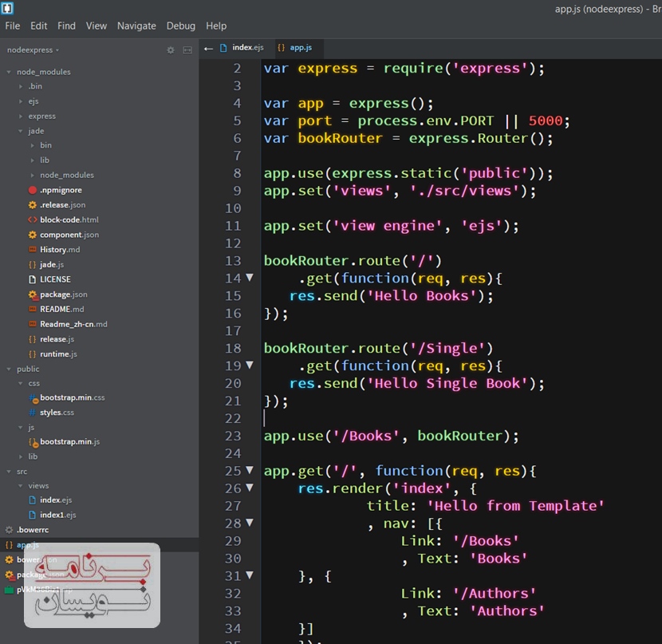This screenshot has height=644, width=662.
Task: Click the HTML icon of block-code.html
Action: 32,219
